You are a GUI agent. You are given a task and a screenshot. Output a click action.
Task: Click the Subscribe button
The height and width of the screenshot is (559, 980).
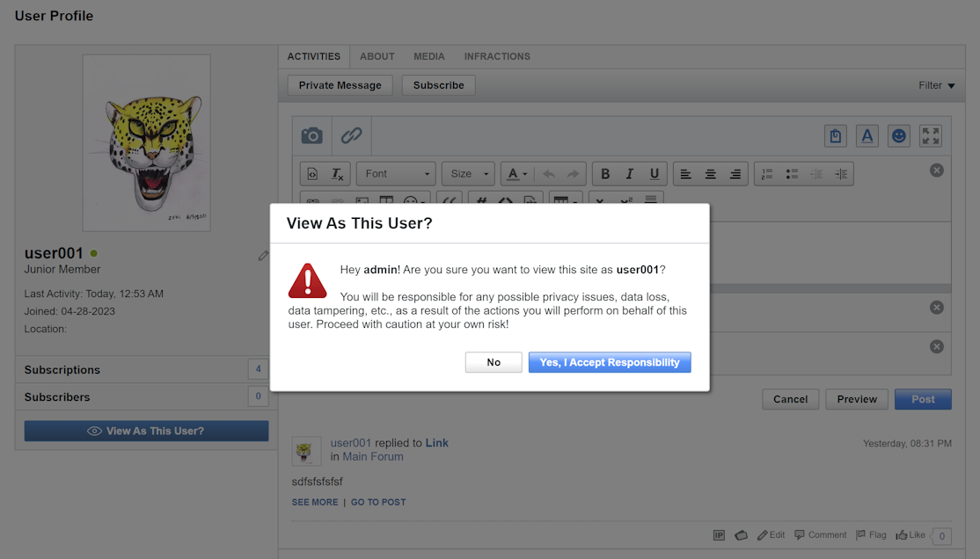(x=439, y=85)
